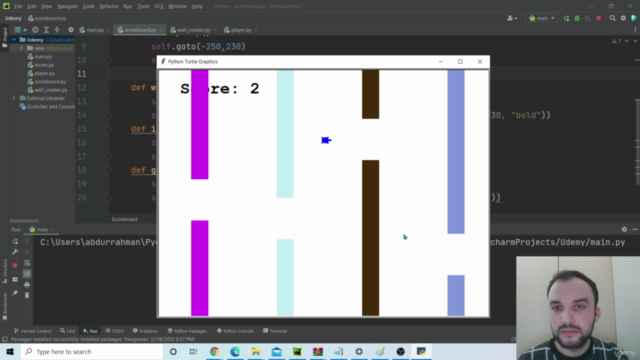Click the wrench icon in Run panel
The height and width of the screenshot is (360, 640).
point(15,252)
